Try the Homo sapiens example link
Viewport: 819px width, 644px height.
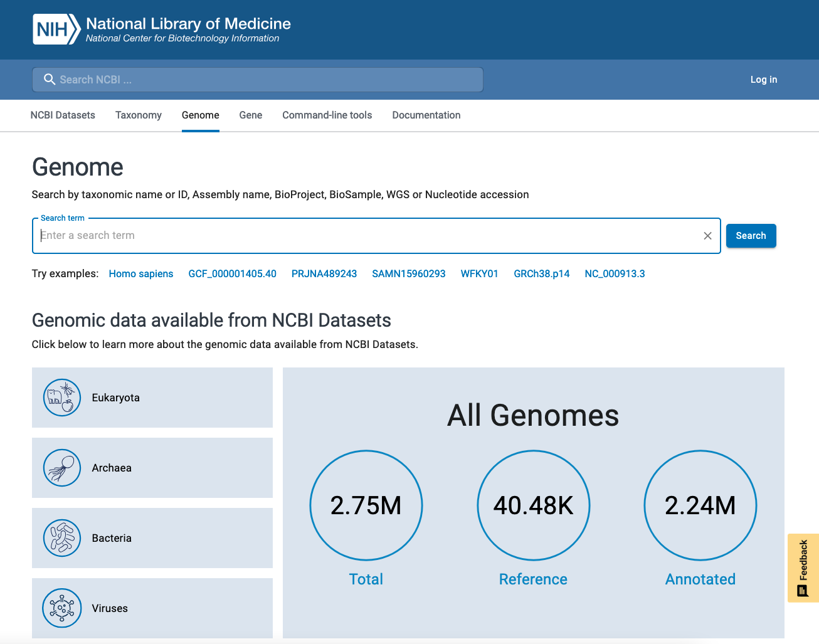(141, 274)
